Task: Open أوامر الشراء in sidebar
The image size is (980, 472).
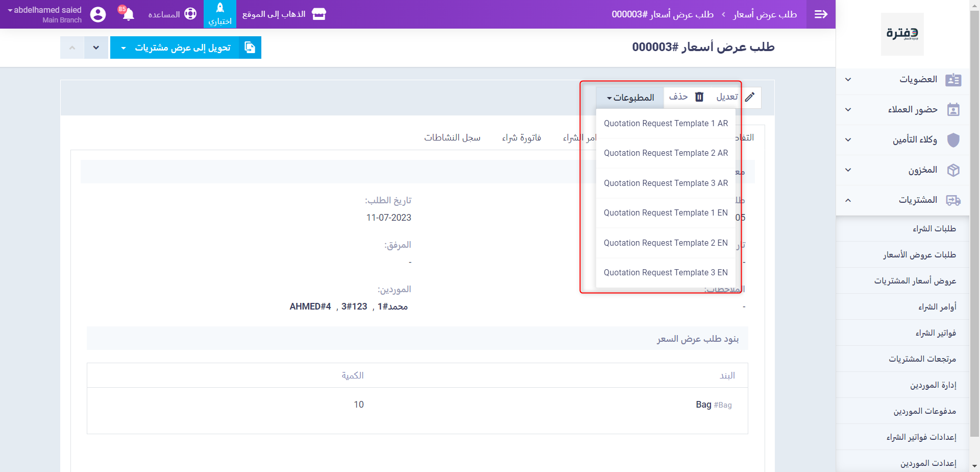Action: [902, 307]
